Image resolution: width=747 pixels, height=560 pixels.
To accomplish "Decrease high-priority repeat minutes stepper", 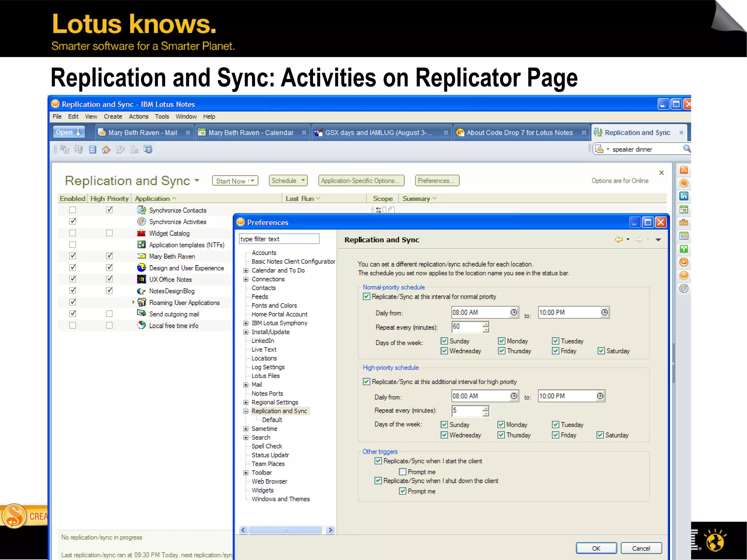I will pos(485,414).
